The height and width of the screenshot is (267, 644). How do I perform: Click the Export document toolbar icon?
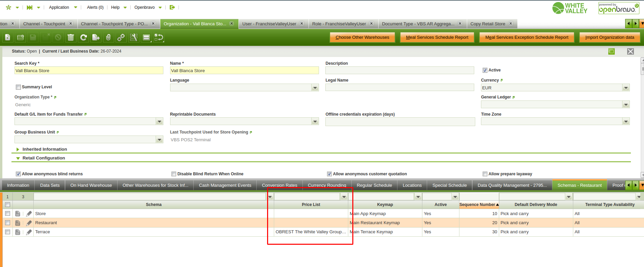point(96,37)
